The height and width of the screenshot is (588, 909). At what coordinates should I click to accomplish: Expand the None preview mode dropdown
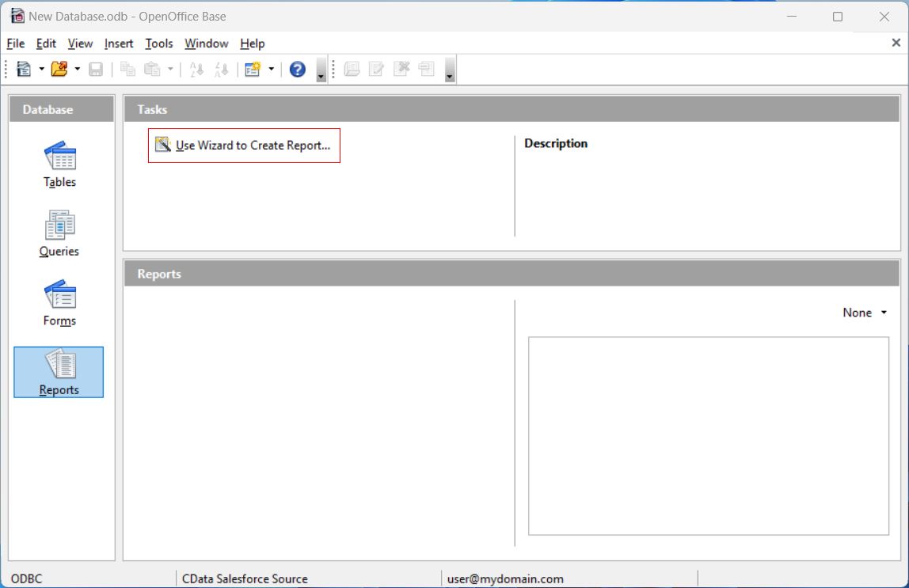[864, 313]
